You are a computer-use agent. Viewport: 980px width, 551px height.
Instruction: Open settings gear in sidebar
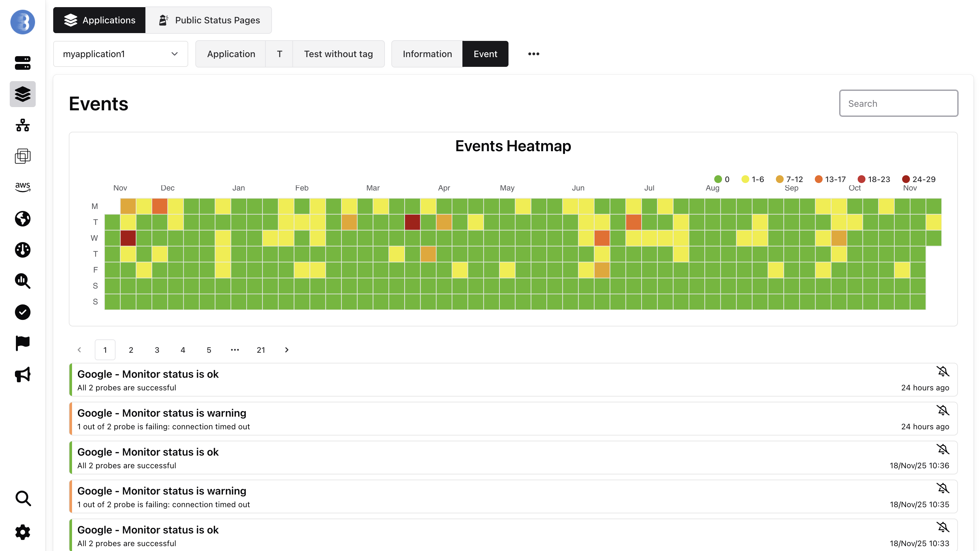tap(22, 532)
